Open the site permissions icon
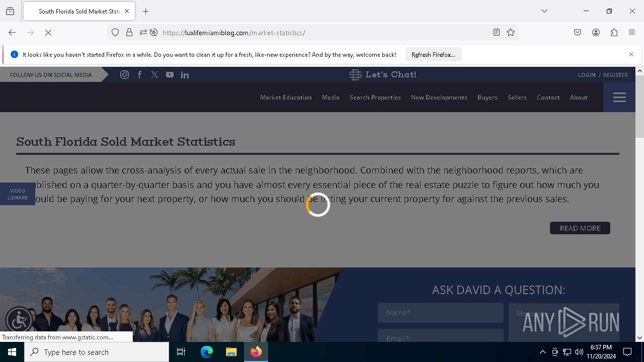This screenshot has width=644, height=362. pos(143,32)
